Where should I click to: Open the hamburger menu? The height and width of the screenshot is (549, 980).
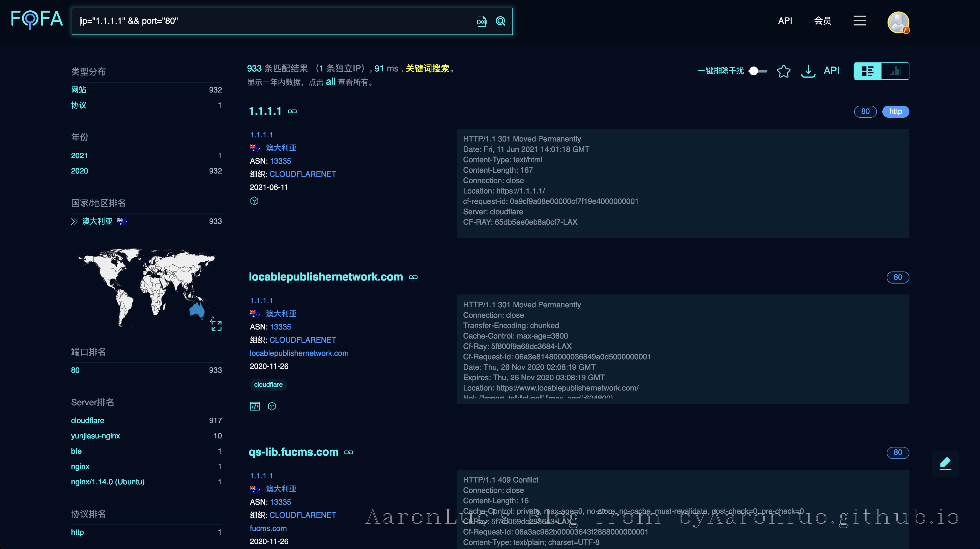point(859,21)
